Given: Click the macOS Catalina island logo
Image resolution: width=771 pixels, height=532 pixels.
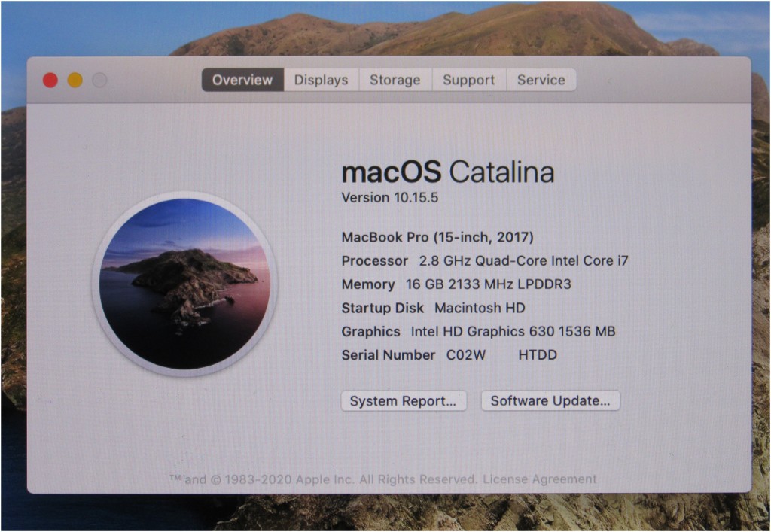Looking at the screenshot, I should tap(185, 284).
